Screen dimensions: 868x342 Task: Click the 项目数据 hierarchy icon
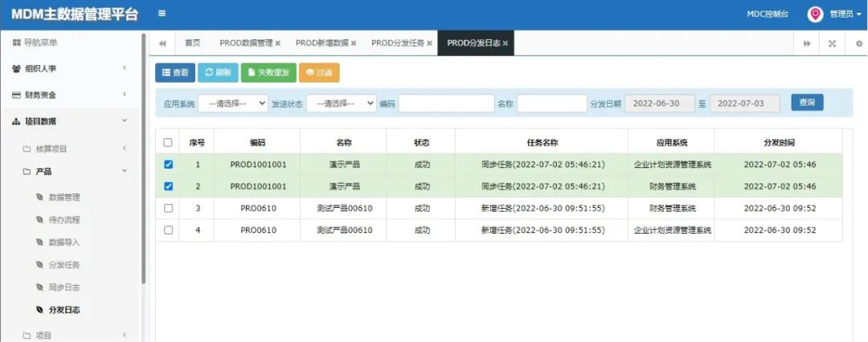(x=17, y=121)
